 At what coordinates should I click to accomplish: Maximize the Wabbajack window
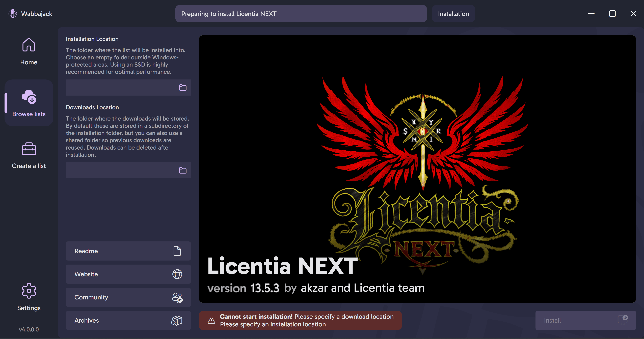pos(612,14)
